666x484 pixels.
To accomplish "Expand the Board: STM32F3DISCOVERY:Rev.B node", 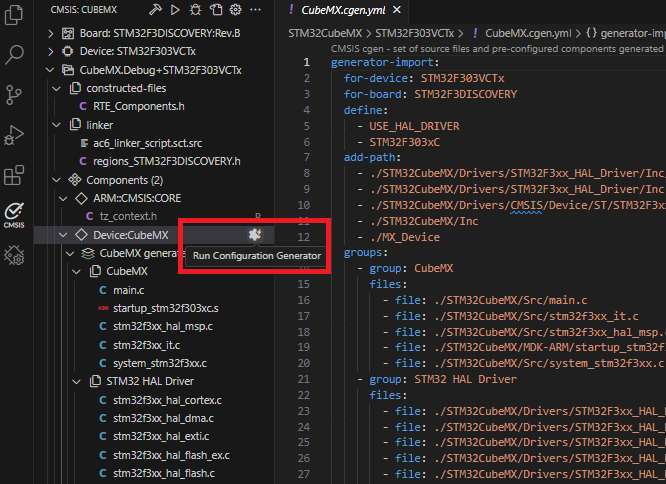I will (51, 34).
